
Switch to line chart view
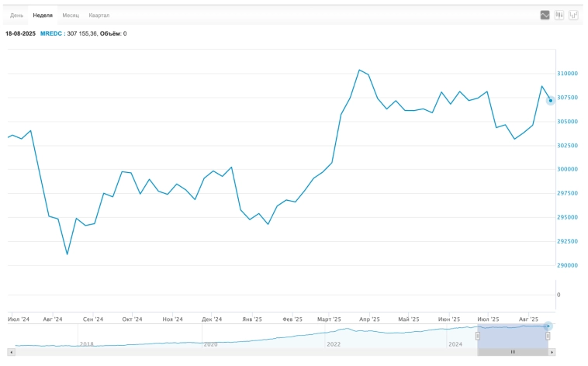point(545,15)
